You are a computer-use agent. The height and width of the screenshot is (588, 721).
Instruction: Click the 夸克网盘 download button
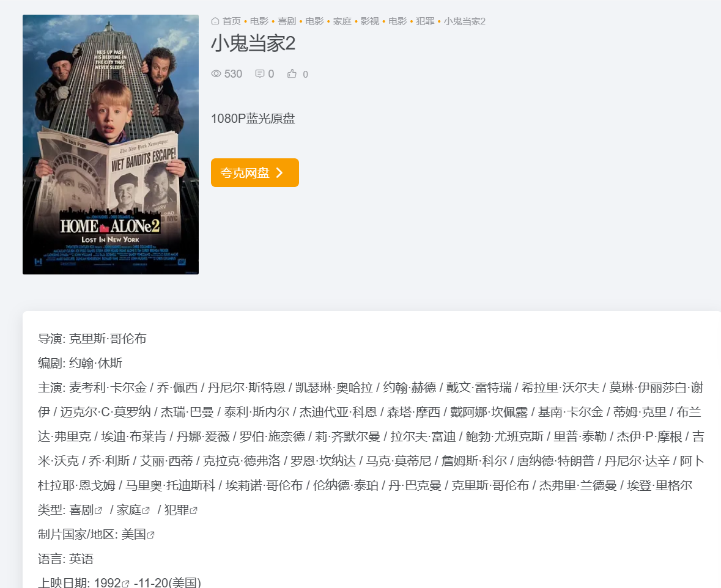coord(255,173)
